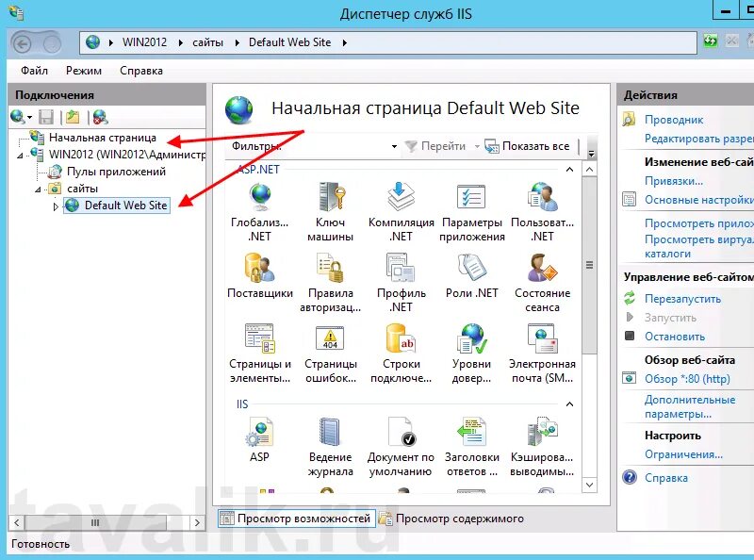Click the Привязки... link

pyautogui.click(x=674, y=181)
